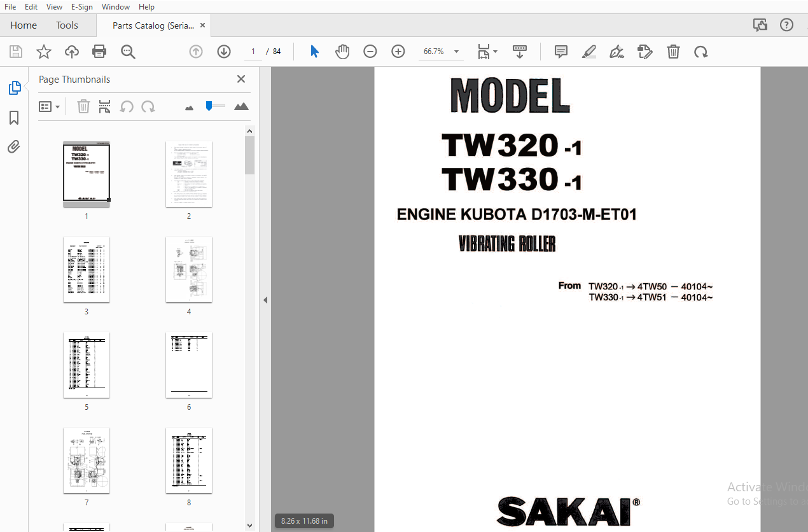Go to next page arrow

[224, 52]
